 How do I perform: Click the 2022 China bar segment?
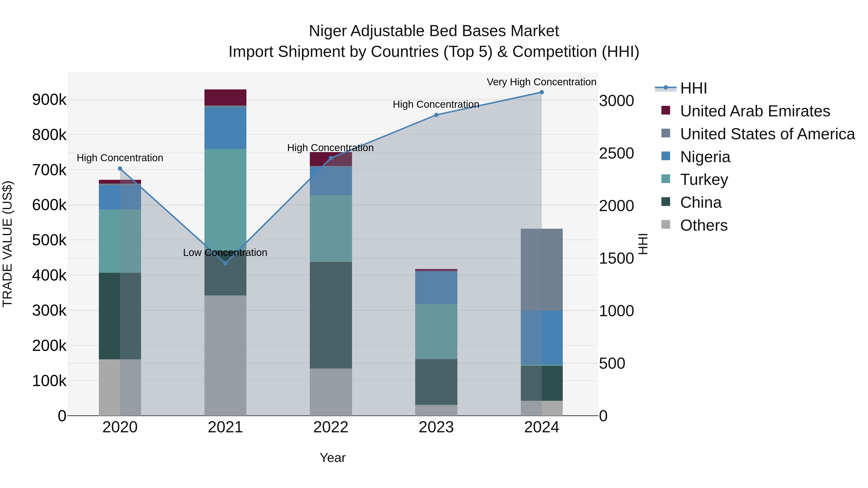pyautogui.click(x=331, y=315)
